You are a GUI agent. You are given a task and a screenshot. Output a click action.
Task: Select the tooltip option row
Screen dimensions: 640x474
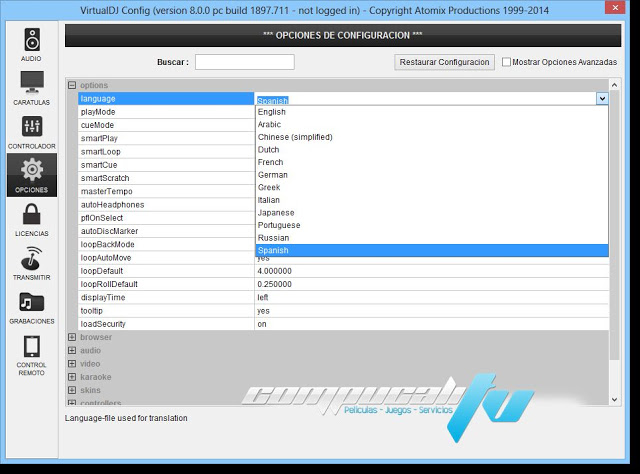(166, 311)
